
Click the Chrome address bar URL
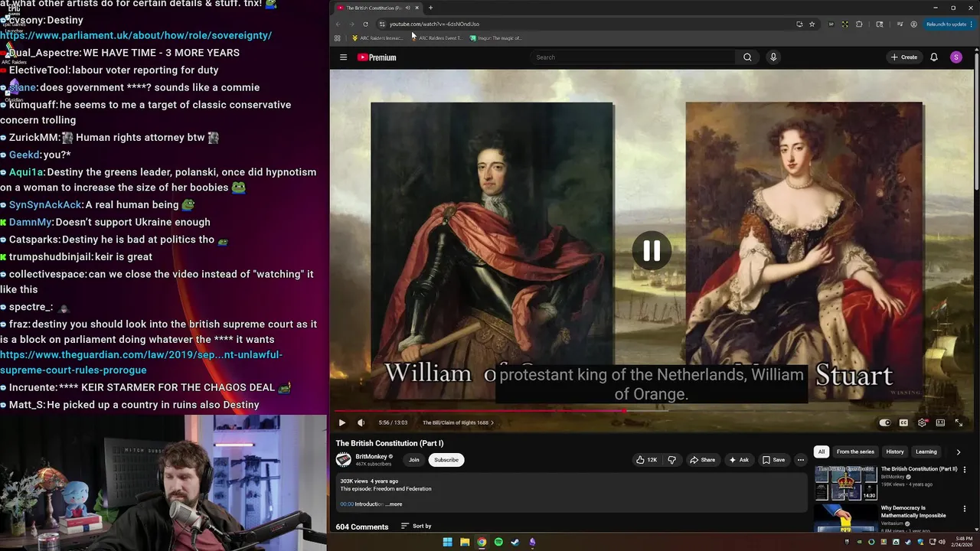click(x=434, y=24)
